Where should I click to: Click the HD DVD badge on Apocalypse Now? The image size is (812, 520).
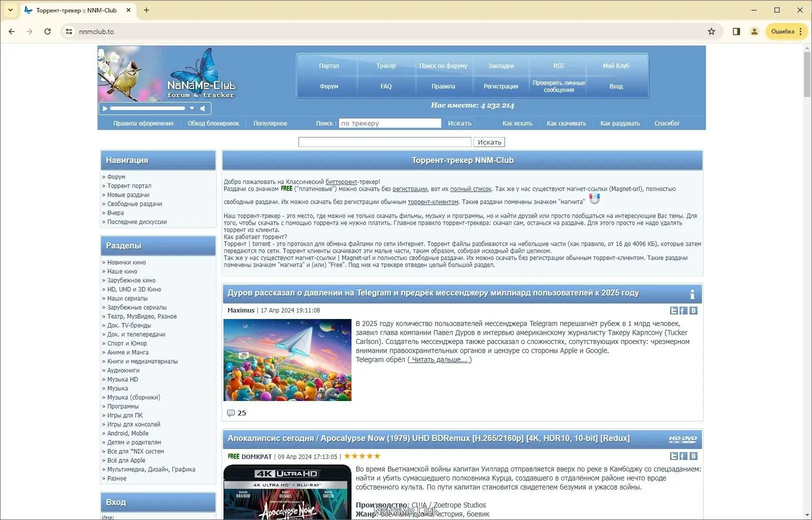(683, 439)
